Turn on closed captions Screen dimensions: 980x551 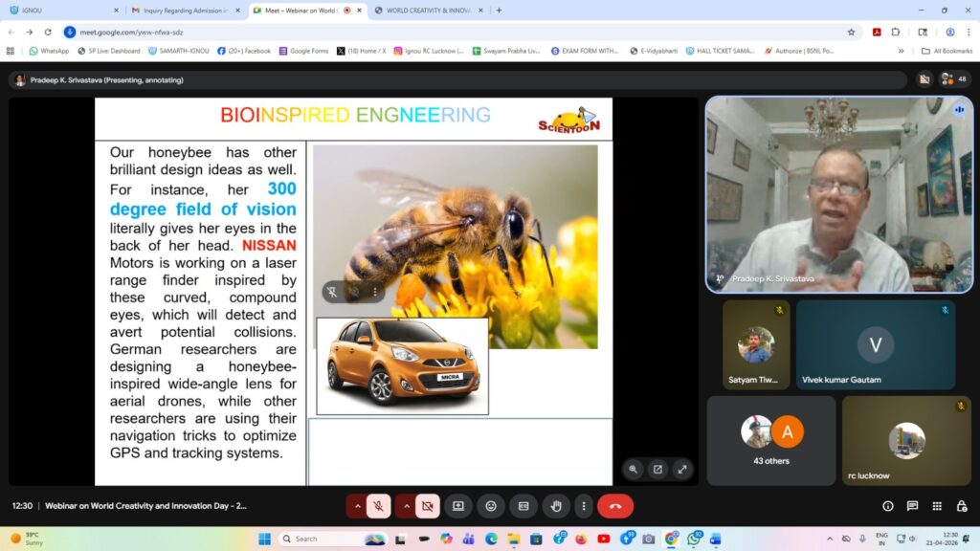pyautogui.click(x=523, y=506)
